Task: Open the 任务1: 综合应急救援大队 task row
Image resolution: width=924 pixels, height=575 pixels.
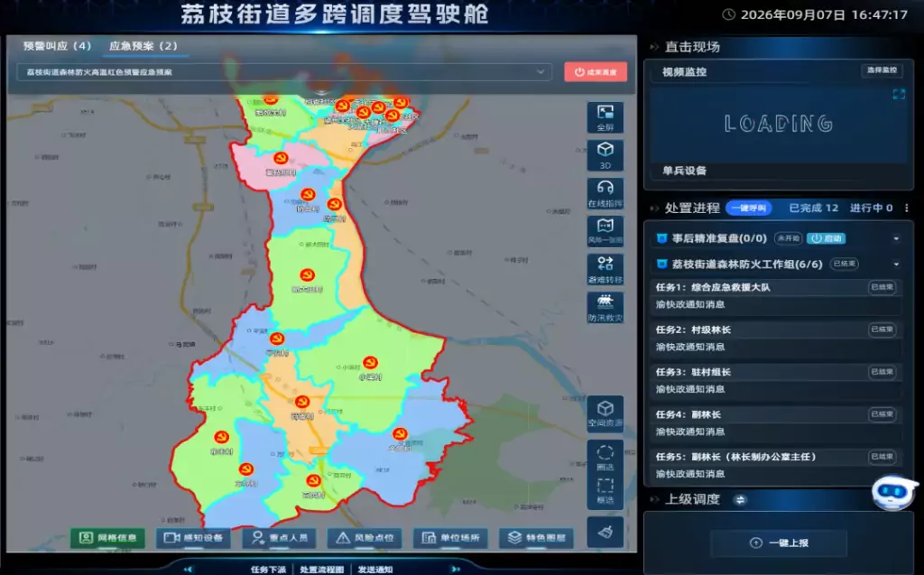Action: pos(776,295)
